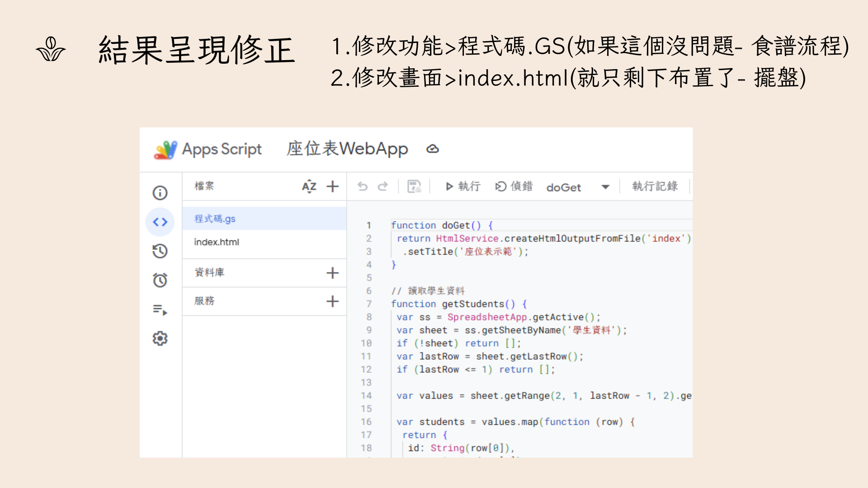Click the if (!sheet) return [] line
Viewport: 868px width, 488px height.
(459, 343)
